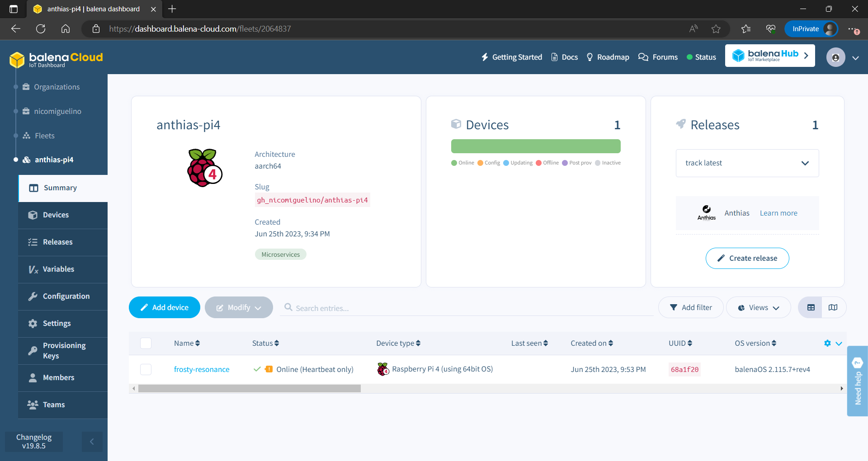Open the Changelog v19.8.5 button

pos(34,442)
